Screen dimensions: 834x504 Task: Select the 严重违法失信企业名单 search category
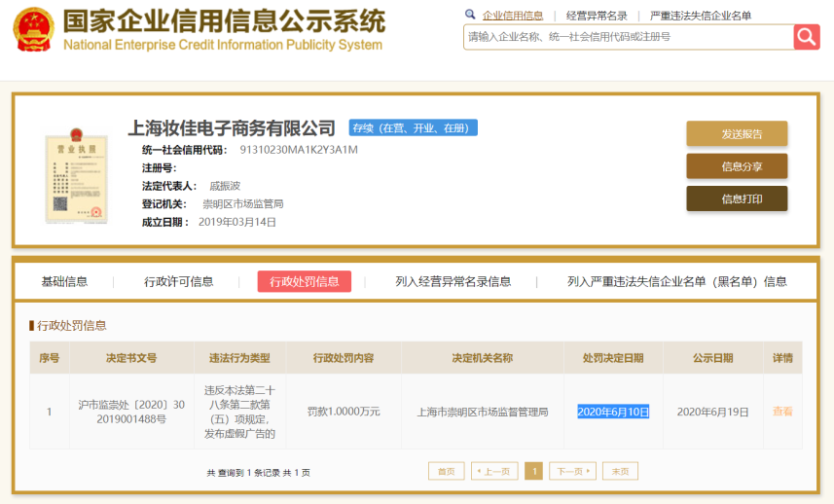pos(701,16)
